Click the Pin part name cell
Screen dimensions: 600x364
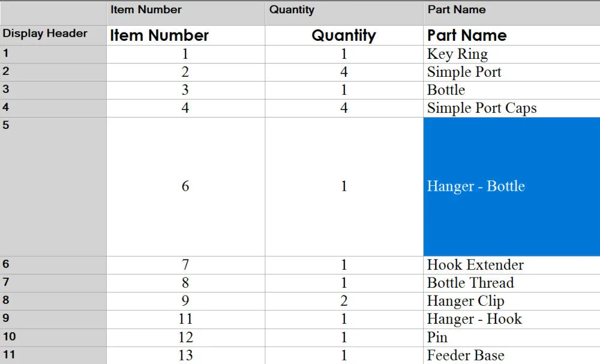point(512,337)
